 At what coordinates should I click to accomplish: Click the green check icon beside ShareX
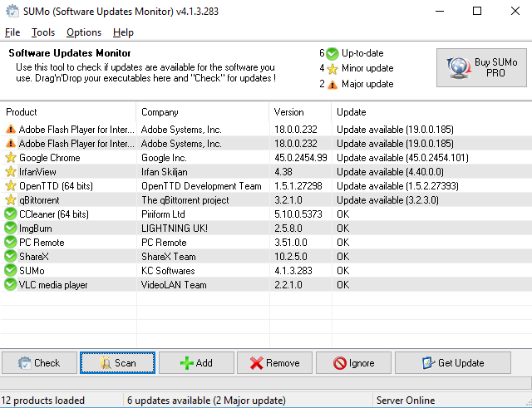[x=11, y=257]
